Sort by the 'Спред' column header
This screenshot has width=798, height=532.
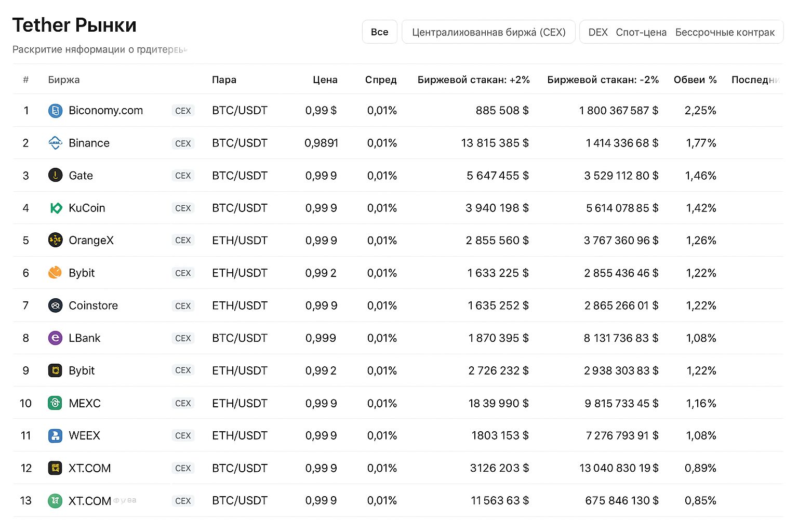tap(380, 80)
